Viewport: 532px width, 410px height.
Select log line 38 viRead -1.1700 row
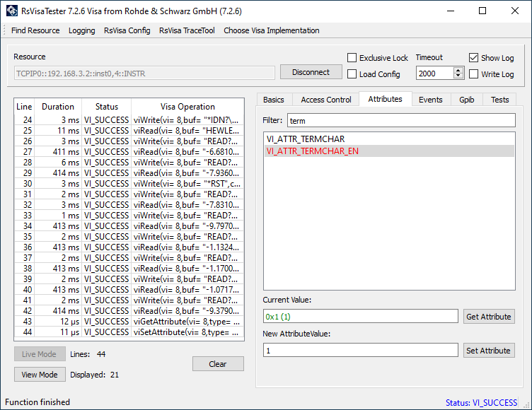click(x=129, y=268)
